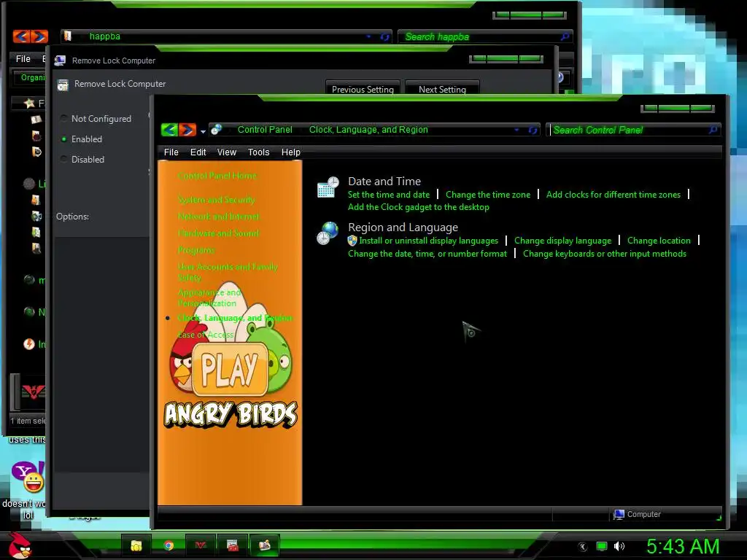Go to Control Panel Home in sidebar
Screen dimensions: 747x560
(217, 176)
